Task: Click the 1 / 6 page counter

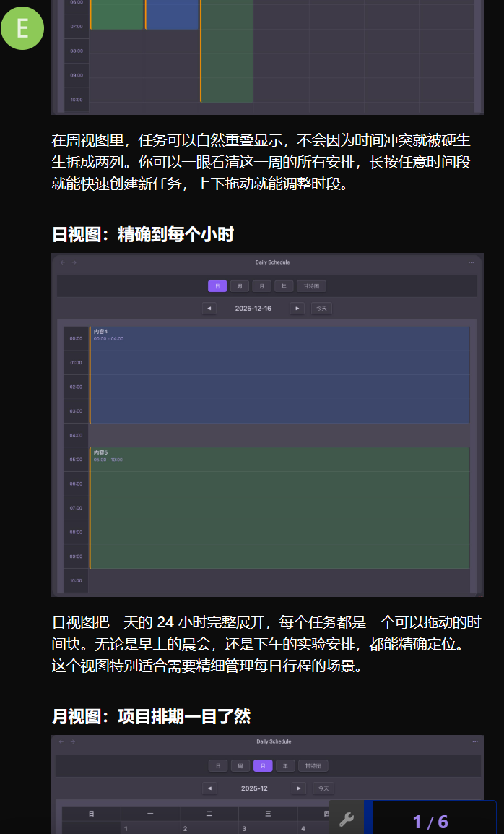Action: [x=430, y=822]
